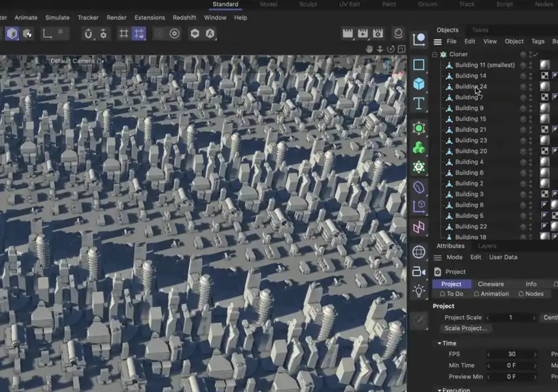Screen dimensions: 558x392
Task: Switch to the Takes tab
Action: point(481,29)
